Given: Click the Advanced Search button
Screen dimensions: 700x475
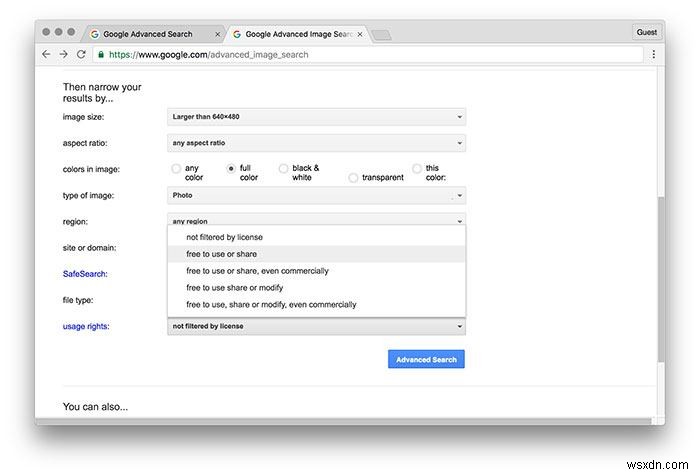Looking at the screenshot, I should pyautogui.click(x=426, y=359).
